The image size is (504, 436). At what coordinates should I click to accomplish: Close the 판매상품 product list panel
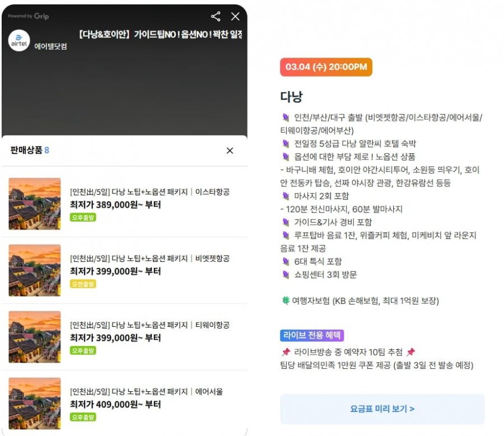coord(230,151)
